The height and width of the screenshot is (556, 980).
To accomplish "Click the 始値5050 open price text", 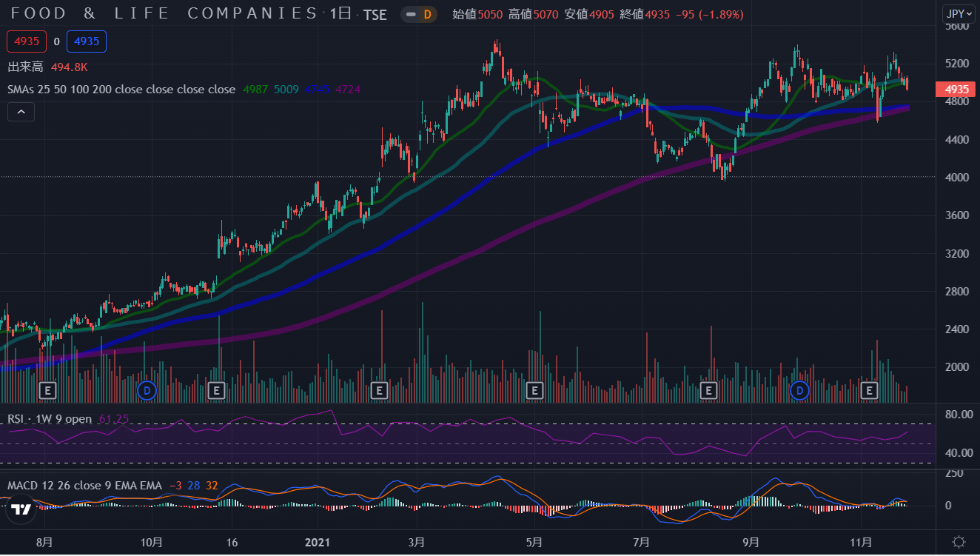I will (x=477, y=14).
